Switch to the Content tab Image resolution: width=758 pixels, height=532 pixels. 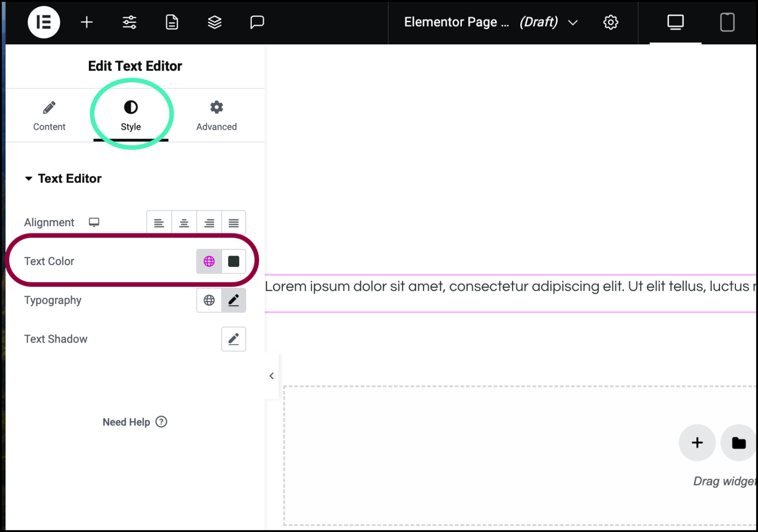(49, 115)
